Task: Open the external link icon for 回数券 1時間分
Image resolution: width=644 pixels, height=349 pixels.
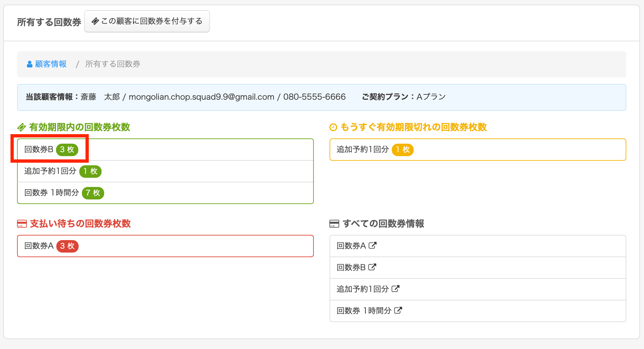Action: (x=398, y=310)
